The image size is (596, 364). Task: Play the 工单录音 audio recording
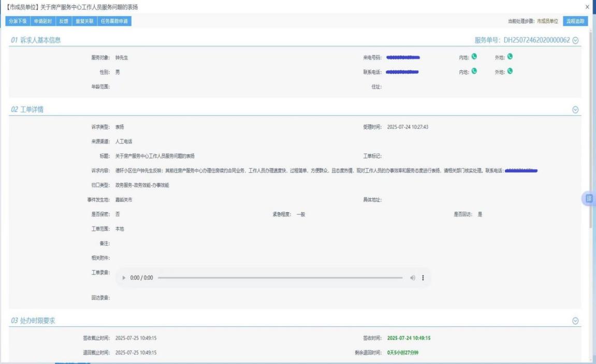click(124, 278)
